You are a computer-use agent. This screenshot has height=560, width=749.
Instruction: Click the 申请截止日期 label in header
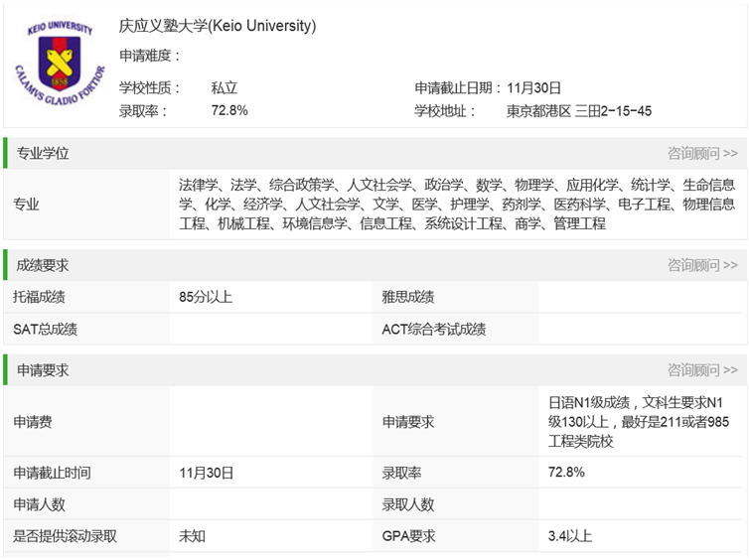point(458,87)
